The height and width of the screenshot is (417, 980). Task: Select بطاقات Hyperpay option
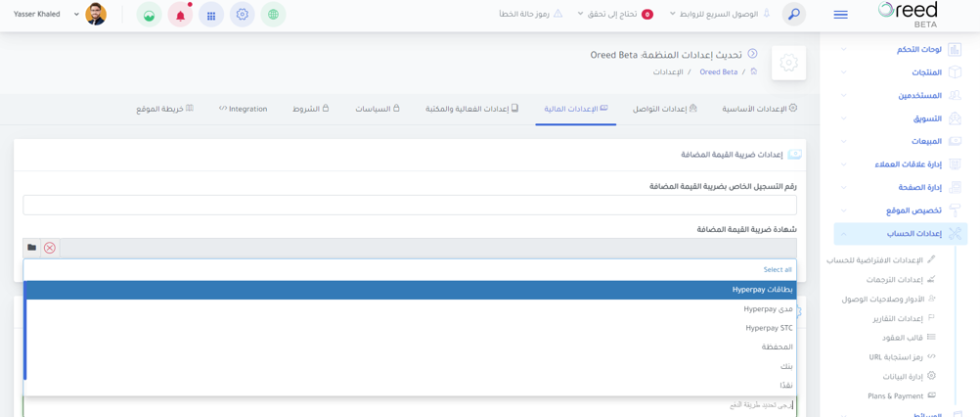coord(410,290)
